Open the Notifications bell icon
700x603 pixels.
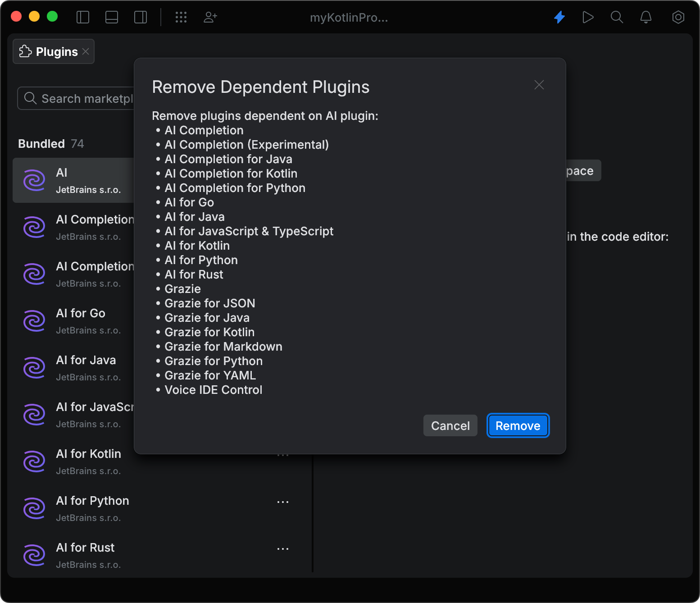tap(646, 17)
